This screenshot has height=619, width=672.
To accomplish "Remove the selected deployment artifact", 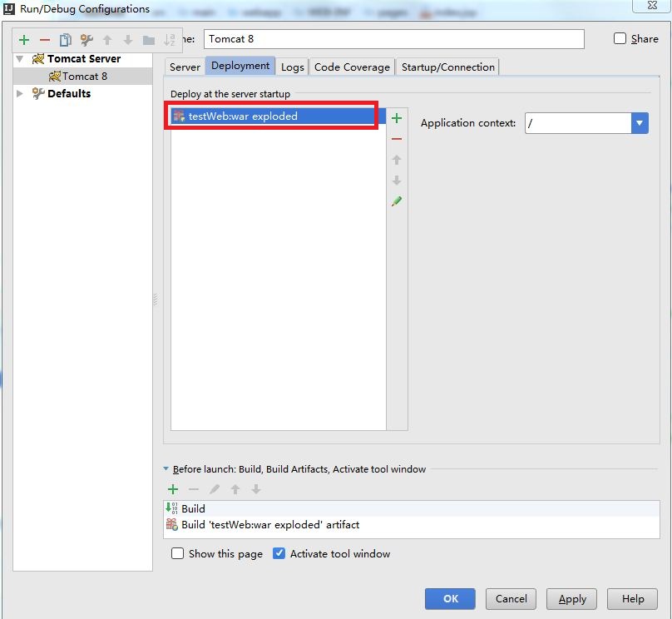I will (397, 139).
